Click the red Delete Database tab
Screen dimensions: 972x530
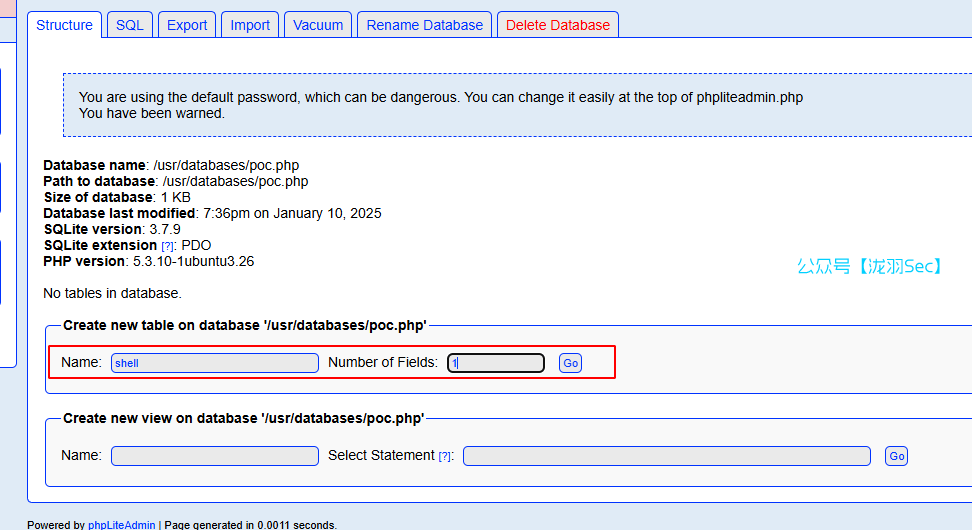557,25
